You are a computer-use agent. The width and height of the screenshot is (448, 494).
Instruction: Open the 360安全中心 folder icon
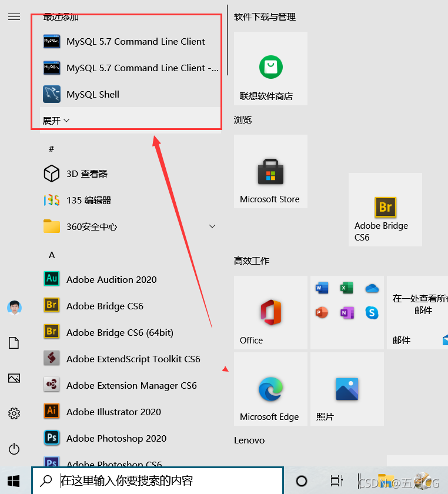tap(51, 226)
